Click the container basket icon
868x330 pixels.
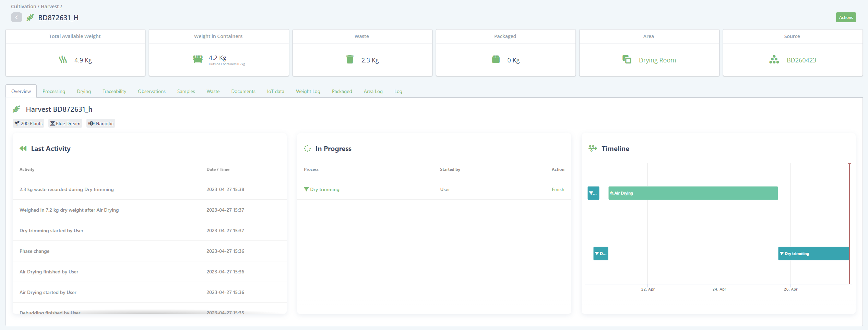point(198,59)
